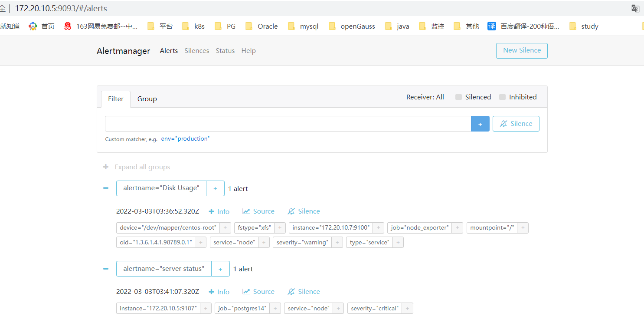Enable the Inhibited checkbox

point(502,97)
